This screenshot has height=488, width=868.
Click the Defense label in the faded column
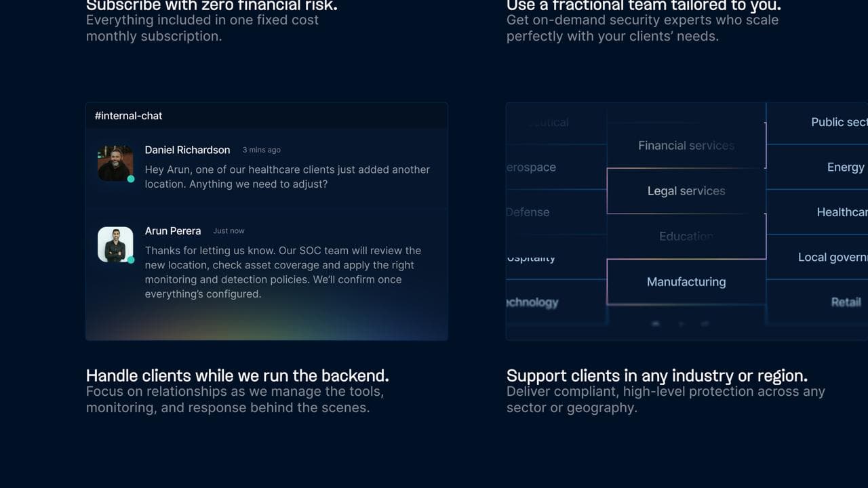click(528, 212)
